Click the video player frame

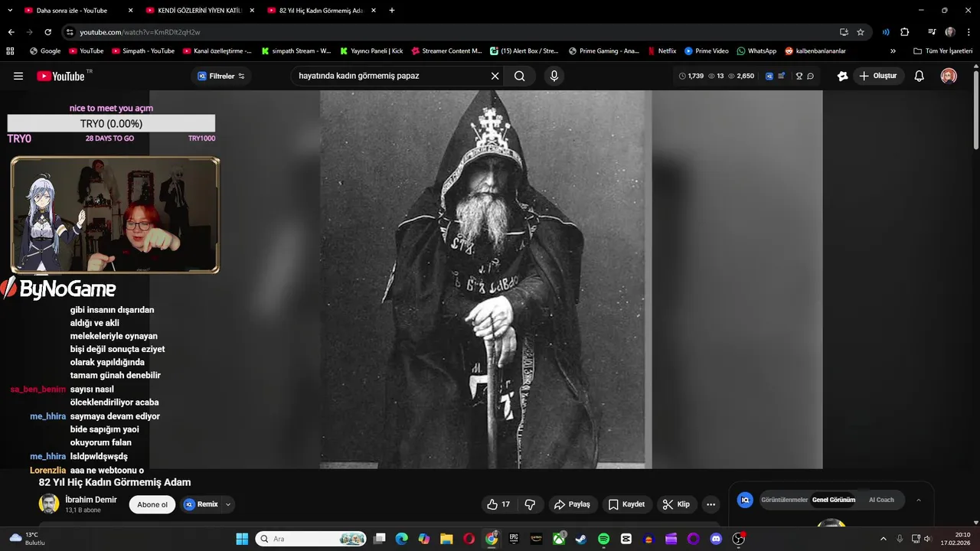(x=486, y=279)
